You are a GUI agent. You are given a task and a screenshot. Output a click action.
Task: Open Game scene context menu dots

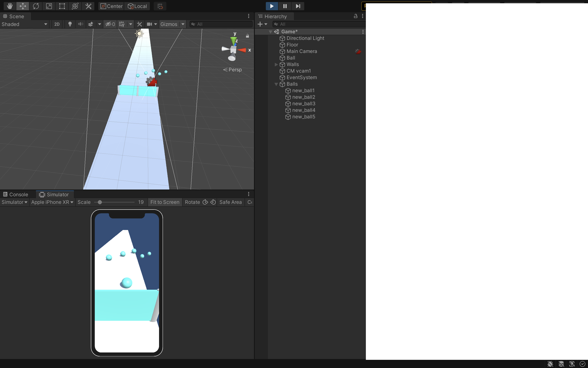point(363,32)
